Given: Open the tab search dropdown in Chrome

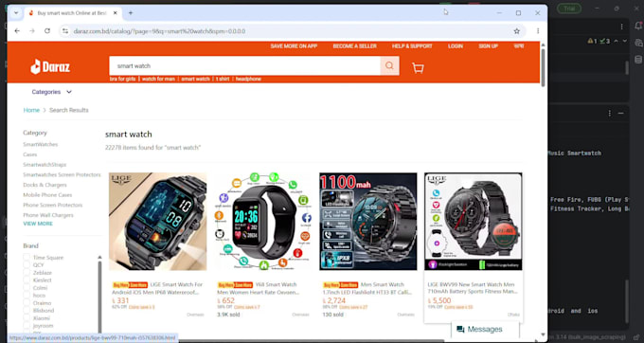Looking at the screenshot, I should click(15, 12).
